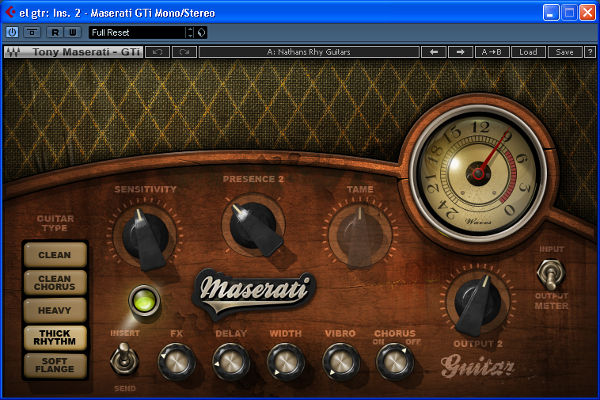Click the plugin settings icon next to bypass
Screen dimensions: 600x400
[32, 32]
